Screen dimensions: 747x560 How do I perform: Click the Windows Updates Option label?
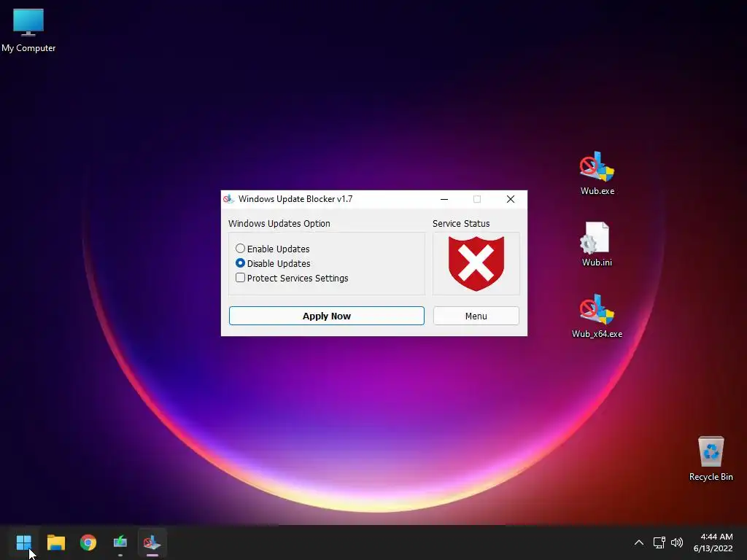pyautogui.click(x=279, y=223)
